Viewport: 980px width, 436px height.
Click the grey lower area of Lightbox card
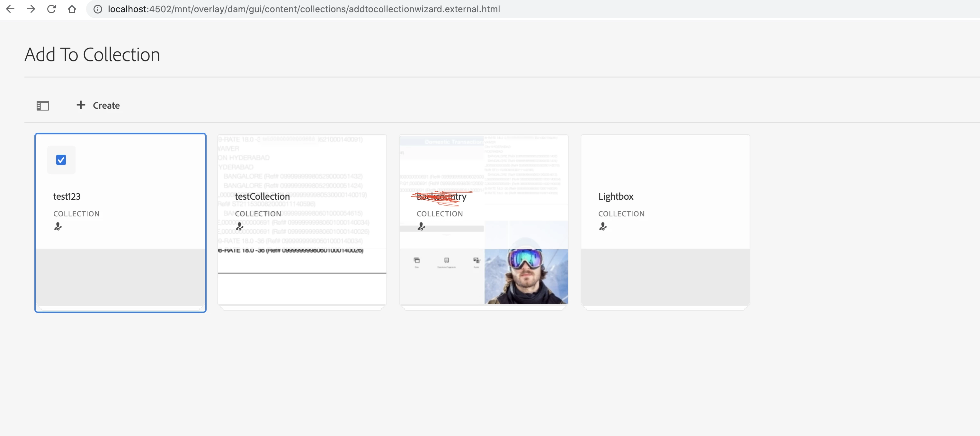665,277
